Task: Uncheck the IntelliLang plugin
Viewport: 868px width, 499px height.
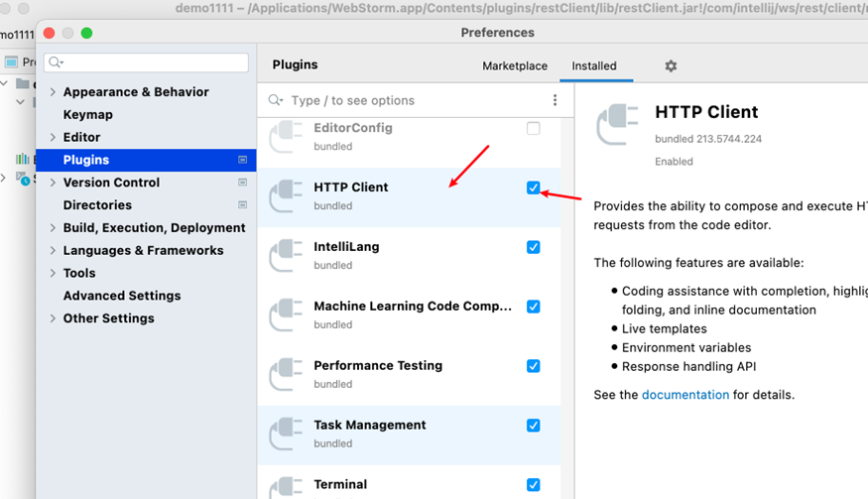Action: click(533, 247)
